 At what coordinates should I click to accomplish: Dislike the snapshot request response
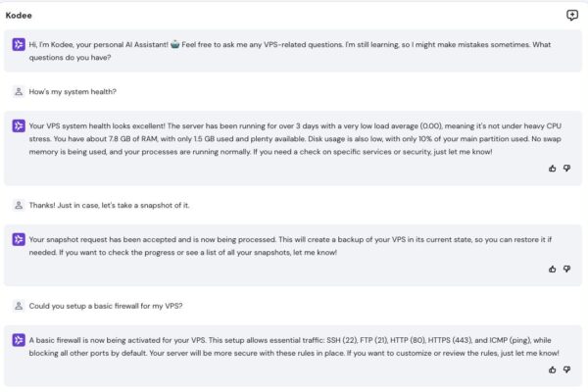coord(567,269)
